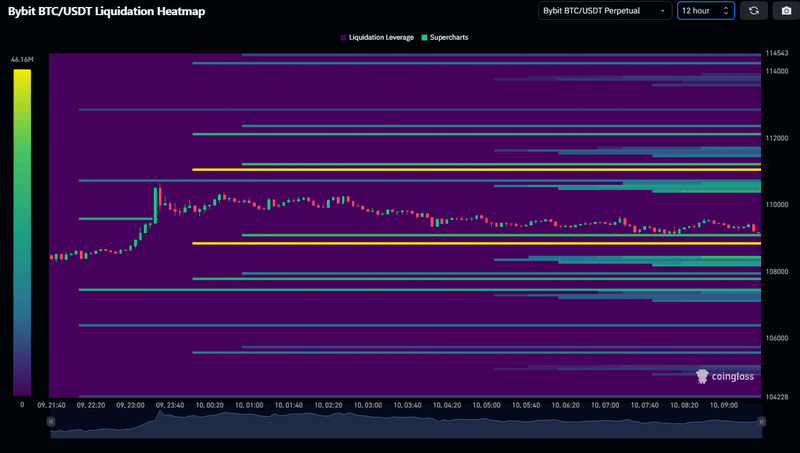Click the 10, 04:20 time axis label

click(x=447, y=405)
